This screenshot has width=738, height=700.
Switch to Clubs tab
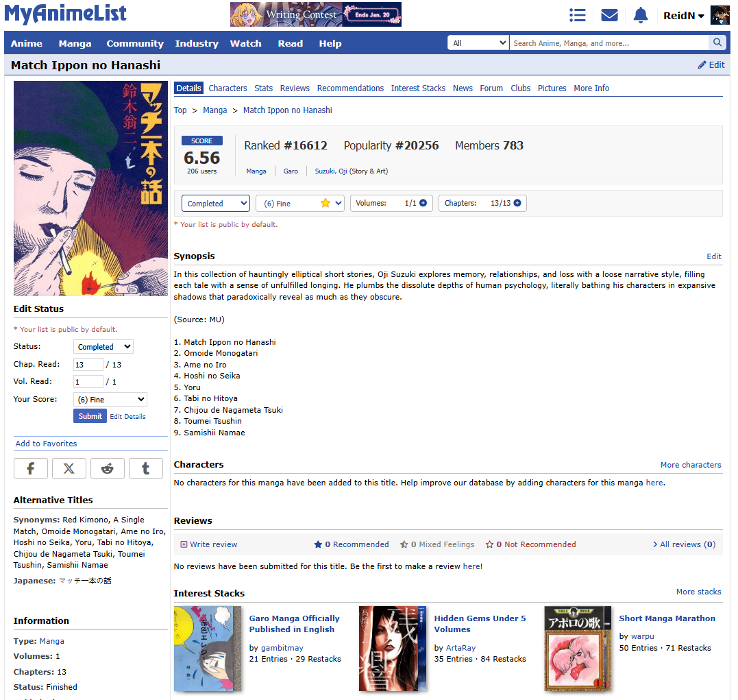521,88
